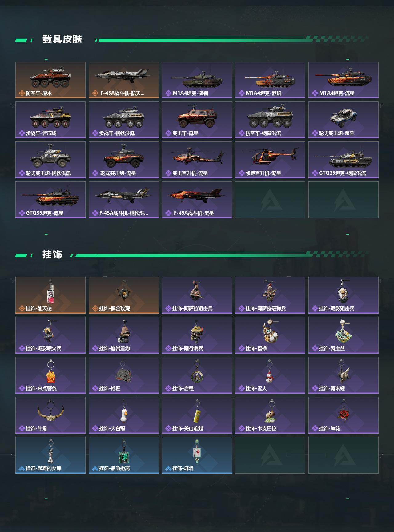This screenshot has height=532, width=394.
Task: Open the 侦察直升机-流星 scout helicopter skin
Action: (x=270, y=160)
